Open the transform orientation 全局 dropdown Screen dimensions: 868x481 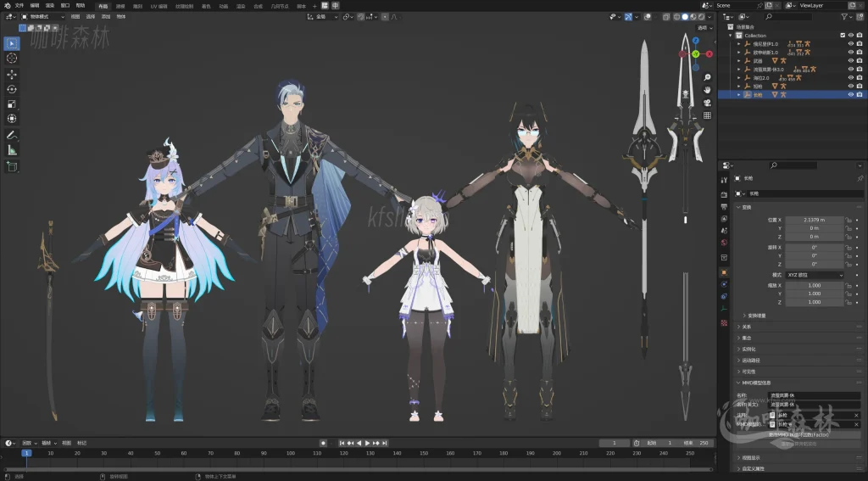point(322,17)
